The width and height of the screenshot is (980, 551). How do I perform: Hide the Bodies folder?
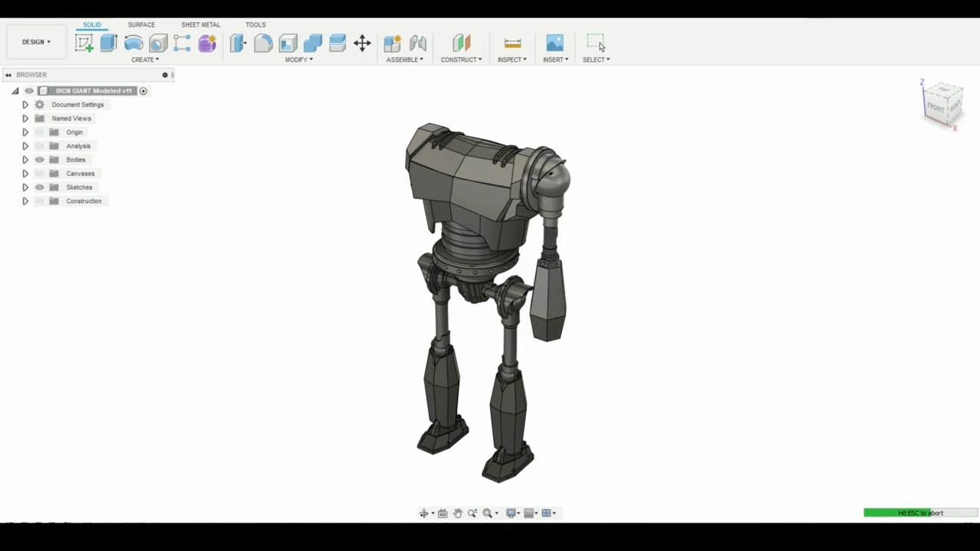(x=40, y=160)
